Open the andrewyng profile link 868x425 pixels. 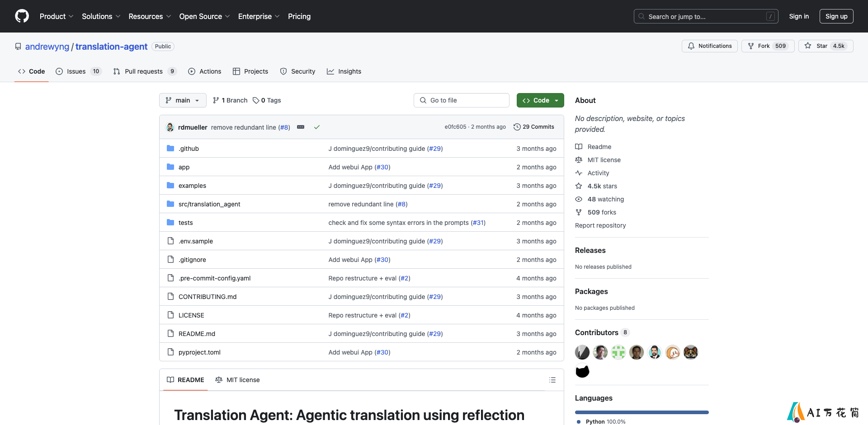pyautogui.click(x=47, y=47)
